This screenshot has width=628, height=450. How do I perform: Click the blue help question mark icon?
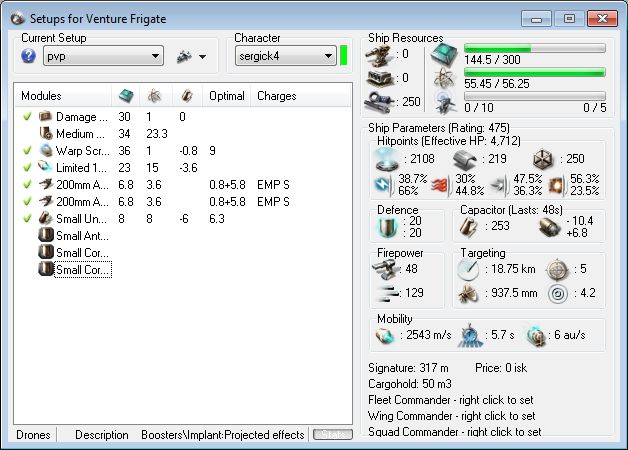pos(28,56)
